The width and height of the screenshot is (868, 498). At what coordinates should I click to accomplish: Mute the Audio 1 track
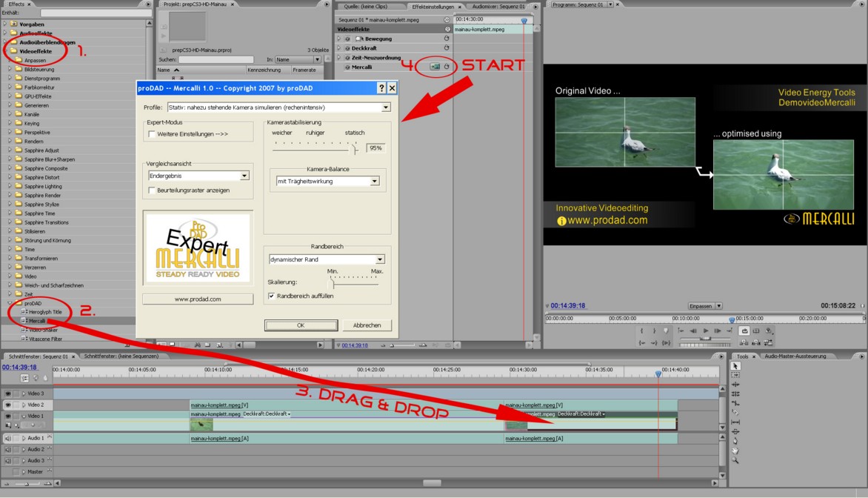(7, 438)
